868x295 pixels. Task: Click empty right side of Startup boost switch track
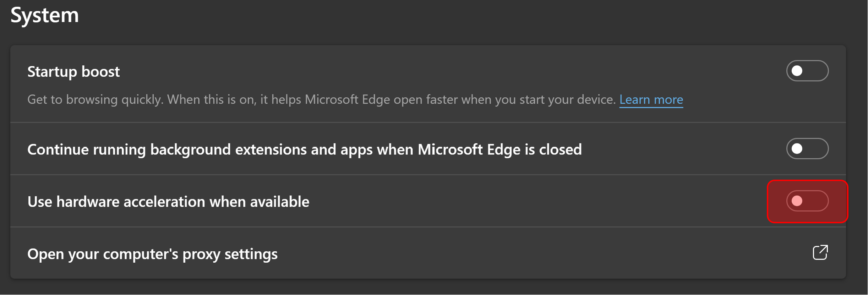(816, 71)
